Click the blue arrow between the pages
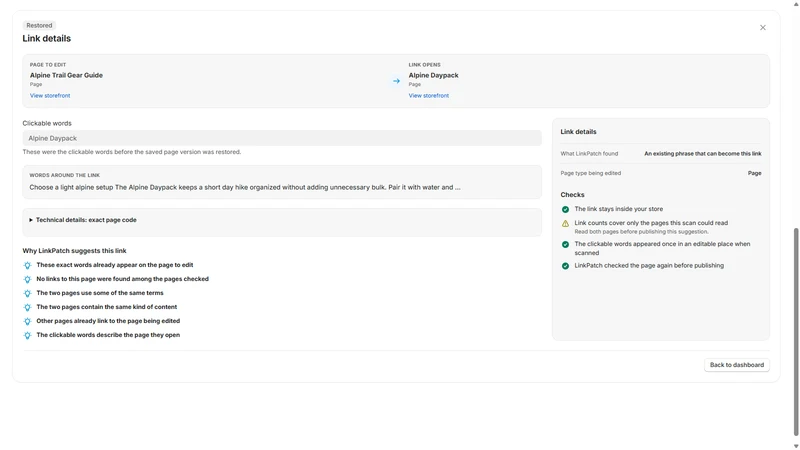The image size is (800, 450). 396,81
